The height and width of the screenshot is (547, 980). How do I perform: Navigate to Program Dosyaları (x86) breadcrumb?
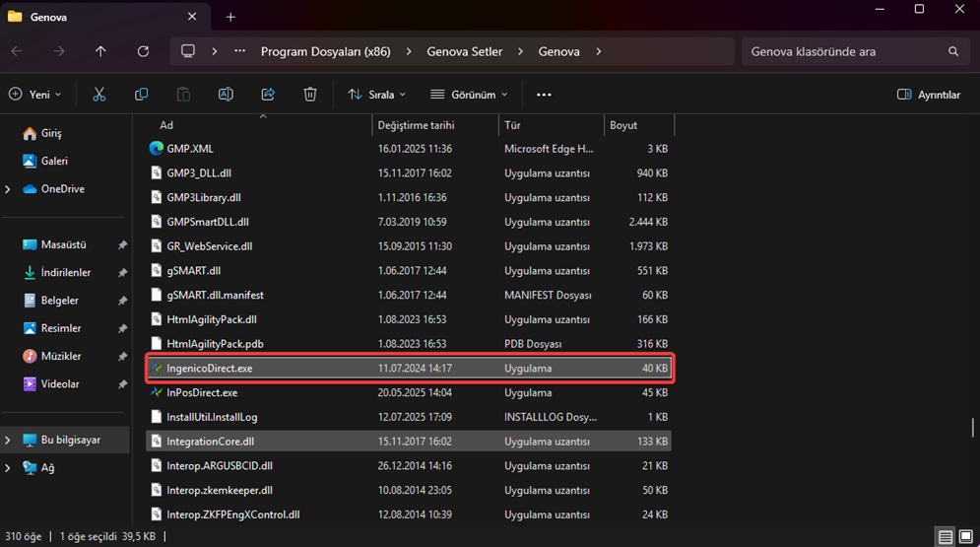click(326, 51)
